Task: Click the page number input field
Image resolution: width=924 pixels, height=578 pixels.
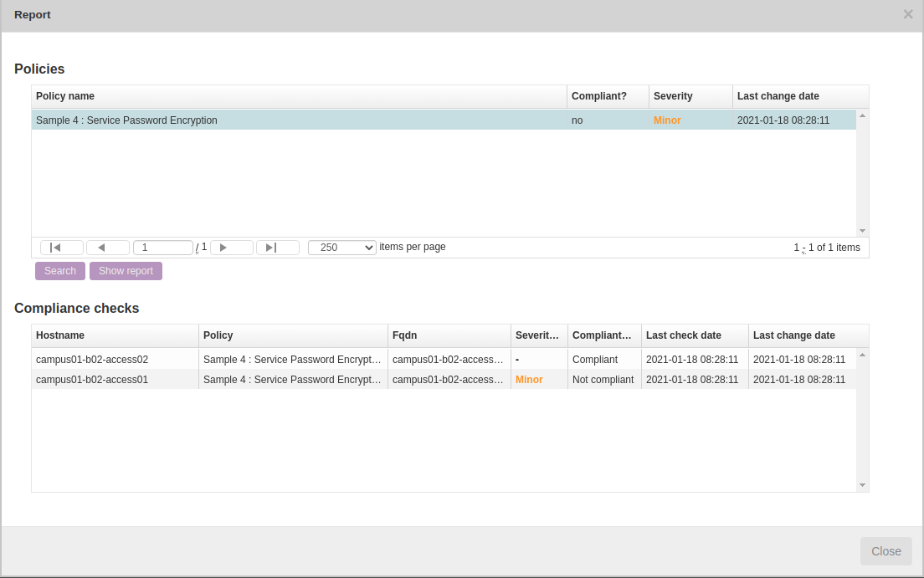Action: (162, 248)
